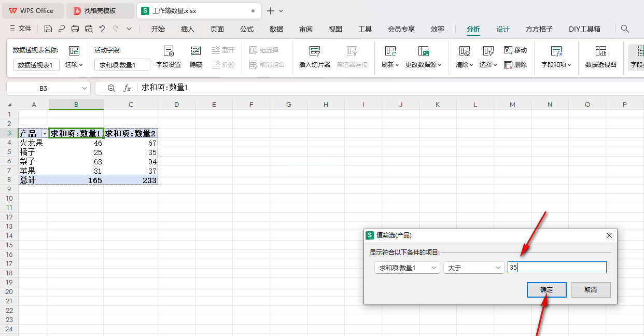Click the search magnifier in the ribbon

[x=625, y=29]
